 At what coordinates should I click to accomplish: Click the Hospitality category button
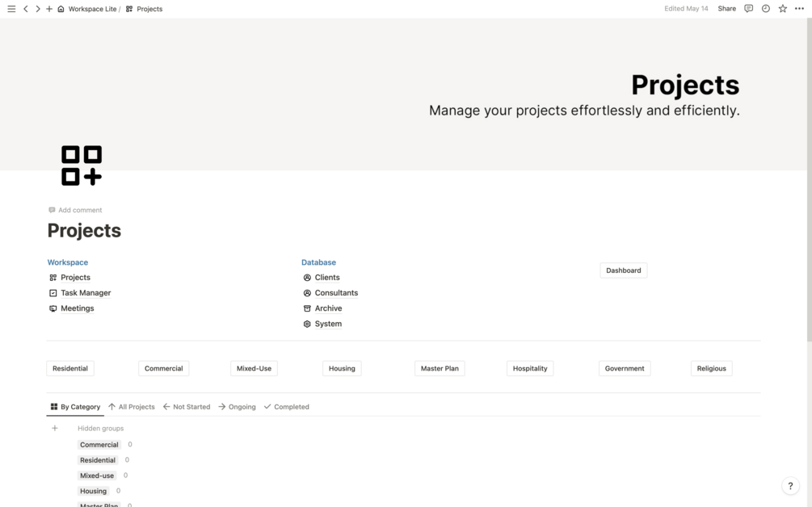(530, 368)
